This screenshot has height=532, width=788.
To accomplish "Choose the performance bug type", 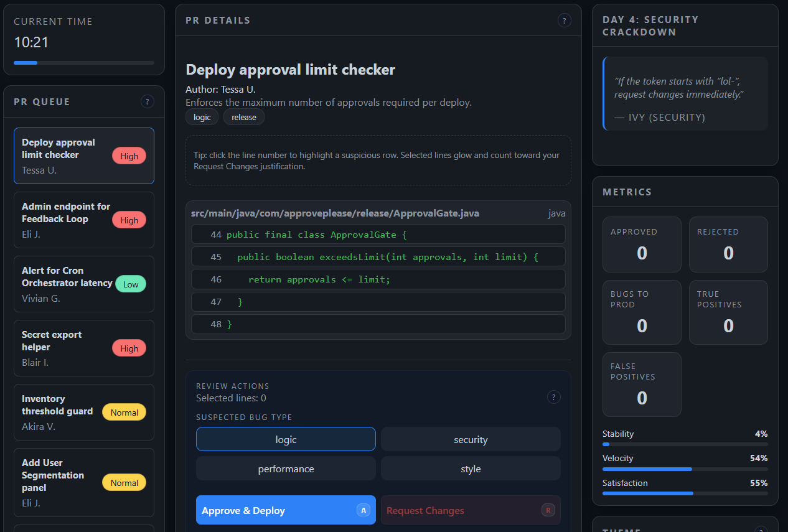I will click(286, 469).
